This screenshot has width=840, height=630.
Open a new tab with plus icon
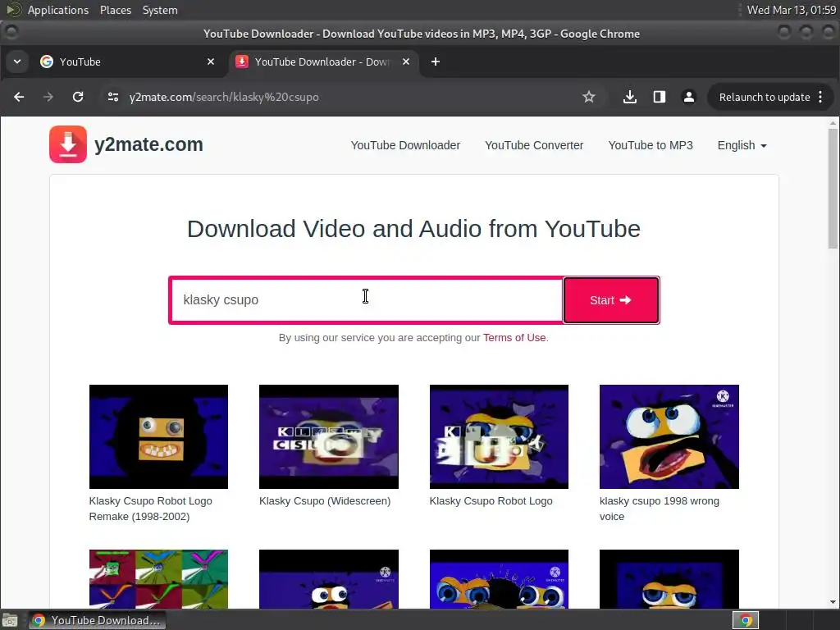[x=436, y=62]
